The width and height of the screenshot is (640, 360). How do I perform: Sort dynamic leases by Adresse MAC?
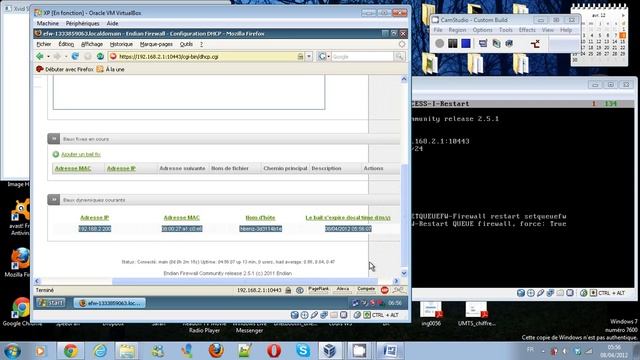pos(182,218)
